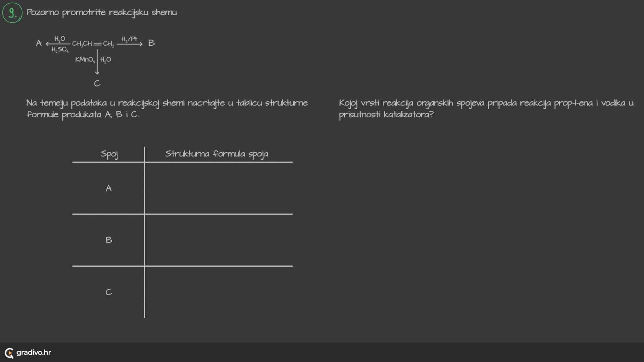This screenshot has width=644, height=362.
Task: Click row label B in the table
Action: click(109, 240)
